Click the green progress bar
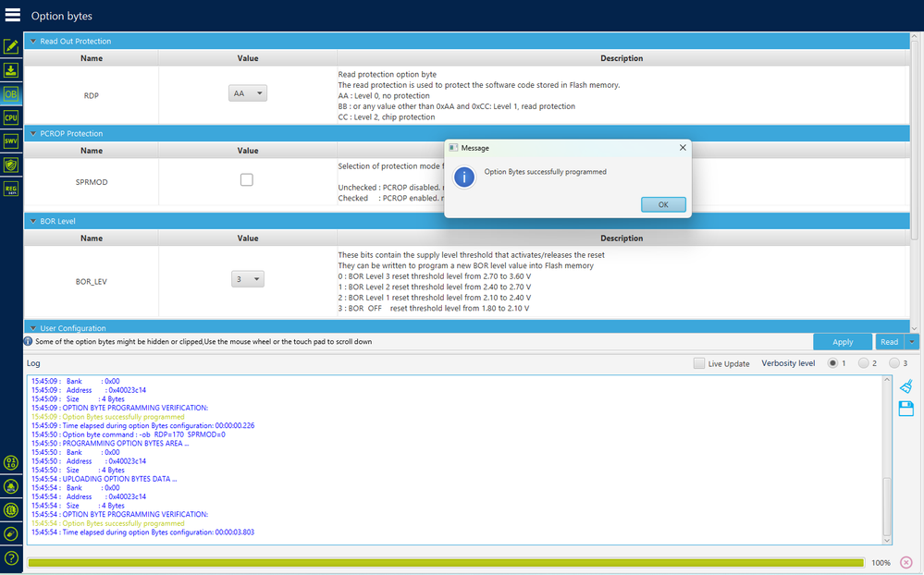This screenshot has height=575, width=924. [446, 563]
